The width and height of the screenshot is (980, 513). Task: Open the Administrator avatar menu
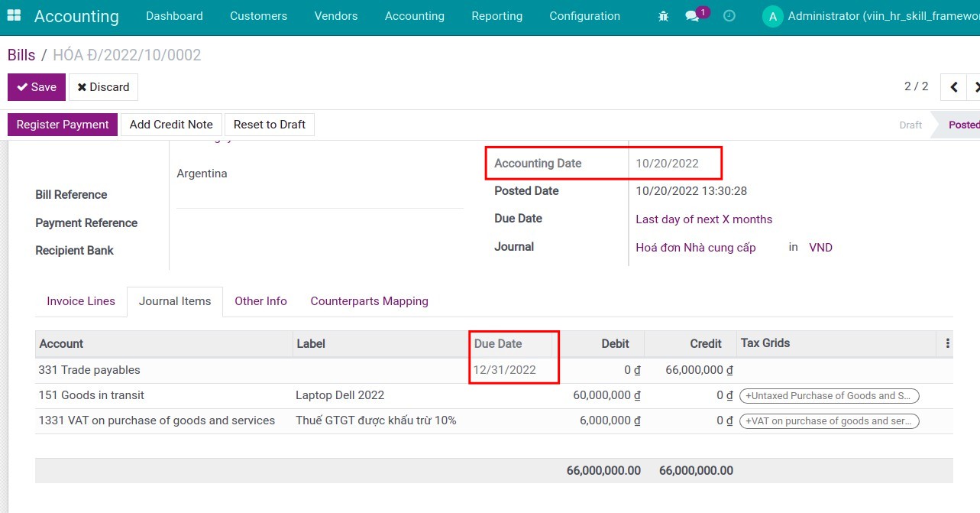[x=772, y=15]
